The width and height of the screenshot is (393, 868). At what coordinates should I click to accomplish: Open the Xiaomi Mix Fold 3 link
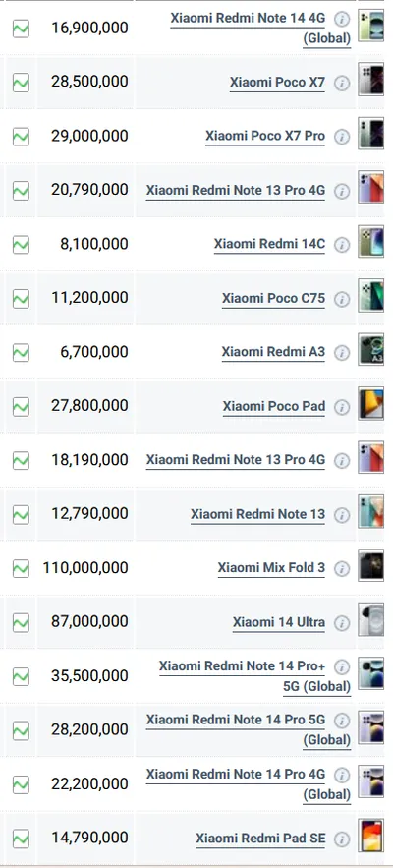pos(271,568)
